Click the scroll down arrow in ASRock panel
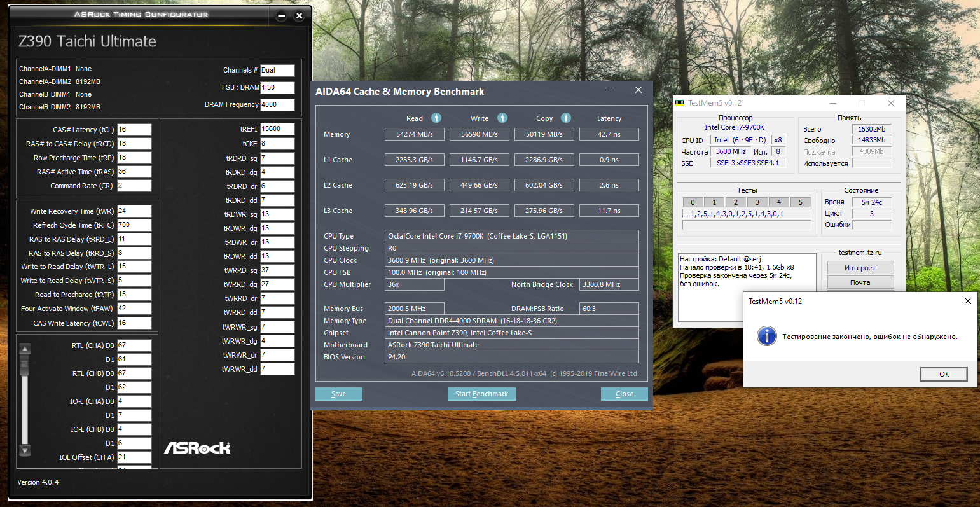 [x=25, y=450]
